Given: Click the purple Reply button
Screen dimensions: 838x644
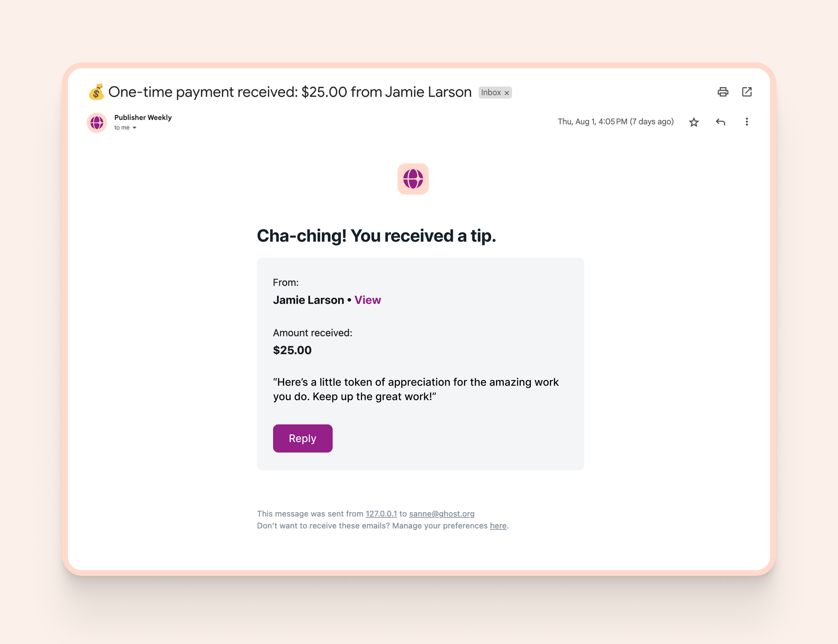Looking at the screenshot, I should point(303,438).
